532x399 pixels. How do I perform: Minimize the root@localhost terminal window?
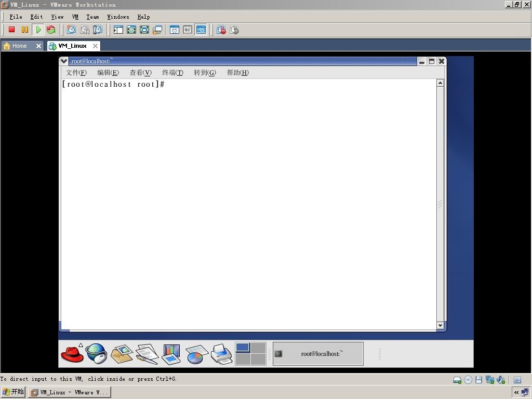422,61
